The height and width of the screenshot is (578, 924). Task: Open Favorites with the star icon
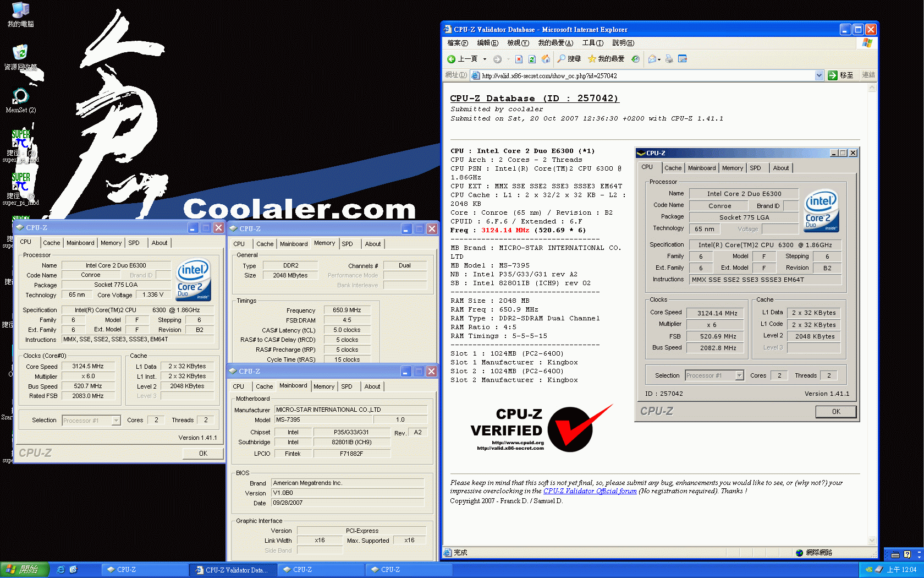pyautogui.click(x=606, y=59)
